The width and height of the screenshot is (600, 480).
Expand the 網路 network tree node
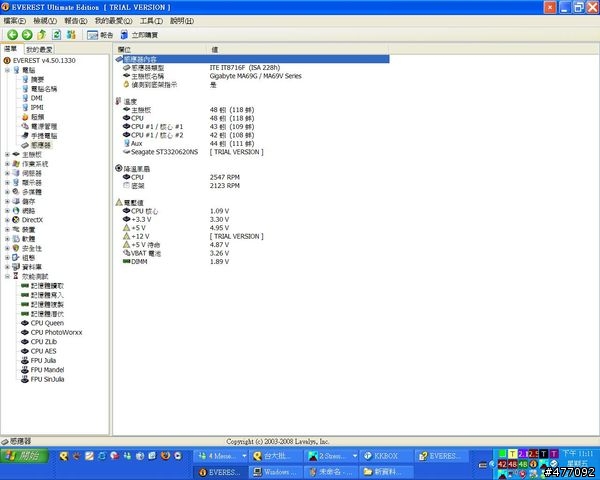(7, 211)
